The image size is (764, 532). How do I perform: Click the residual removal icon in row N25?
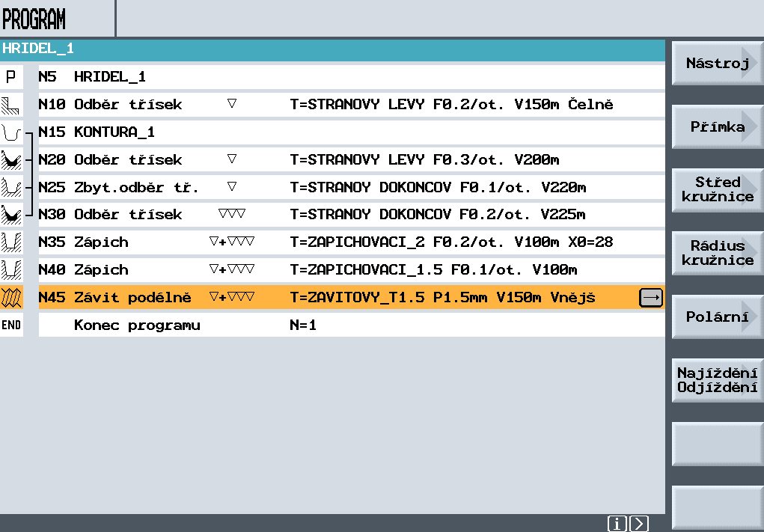tap(11, 187)
